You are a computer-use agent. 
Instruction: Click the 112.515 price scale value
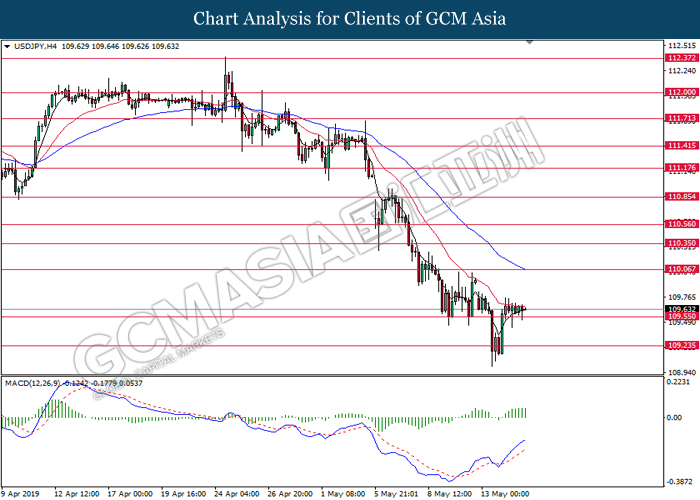click(682, 46)
